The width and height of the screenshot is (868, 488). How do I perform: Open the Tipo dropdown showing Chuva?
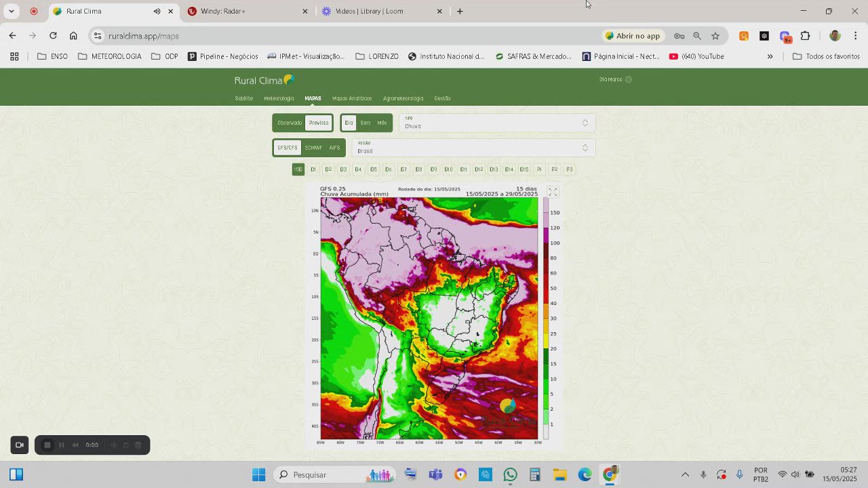(497, 123)
